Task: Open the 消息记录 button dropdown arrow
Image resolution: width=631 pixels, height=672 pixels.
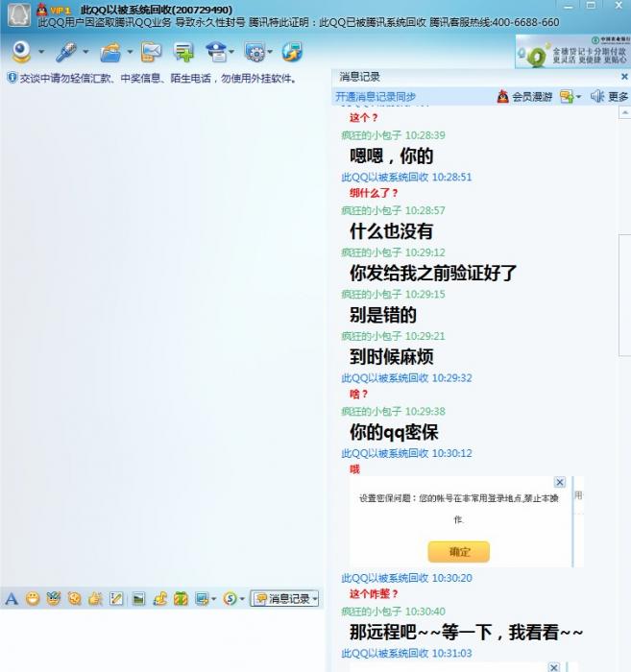Action: pyautogui.click(x=315, y=599)
